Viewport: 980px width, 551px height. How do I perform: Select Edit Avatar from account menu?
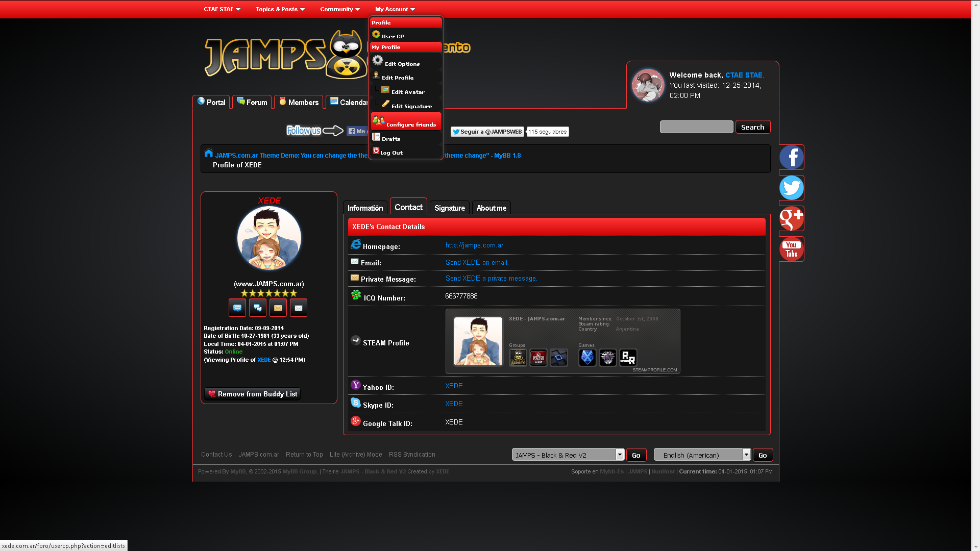click(x=407, y=92)
